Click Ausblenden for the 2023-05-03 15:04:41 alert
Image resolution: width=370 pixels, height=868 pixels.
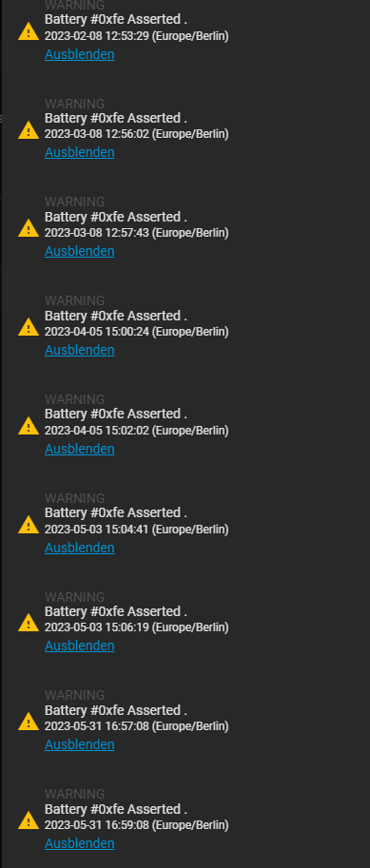(x=80, y=548)
